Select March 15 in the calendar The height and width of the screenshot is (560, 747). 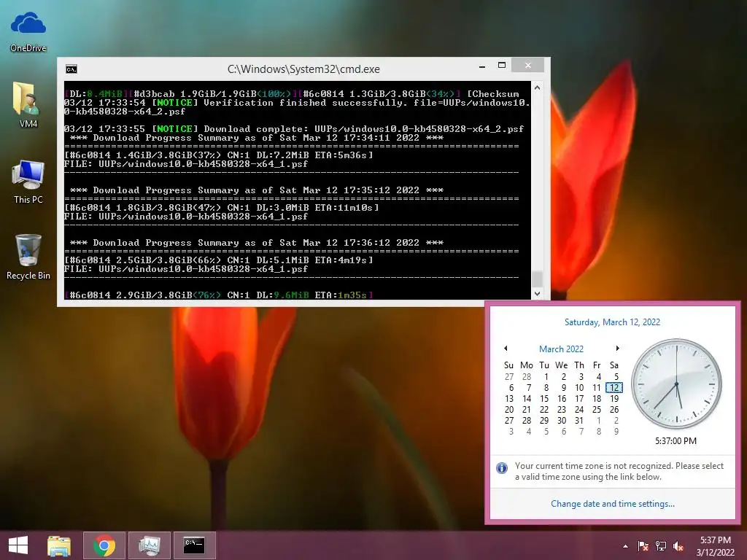click(x=544, y=399)
